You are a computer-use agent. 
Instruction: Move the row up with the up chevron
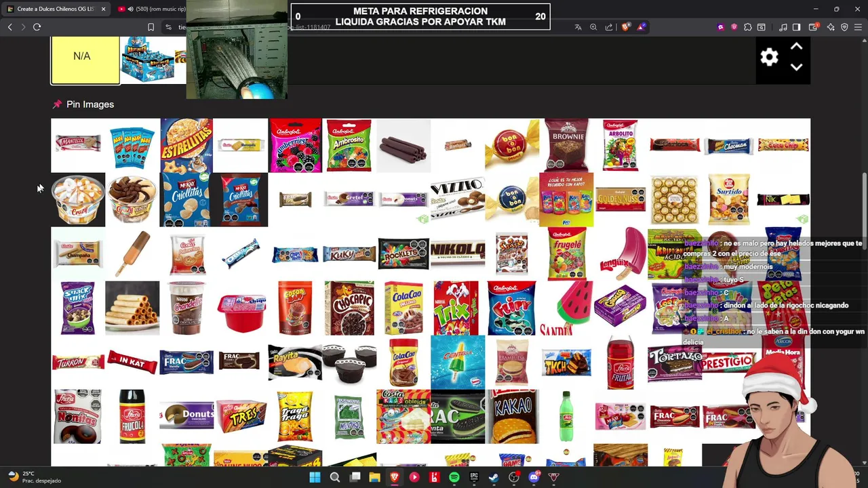[796, 47]
